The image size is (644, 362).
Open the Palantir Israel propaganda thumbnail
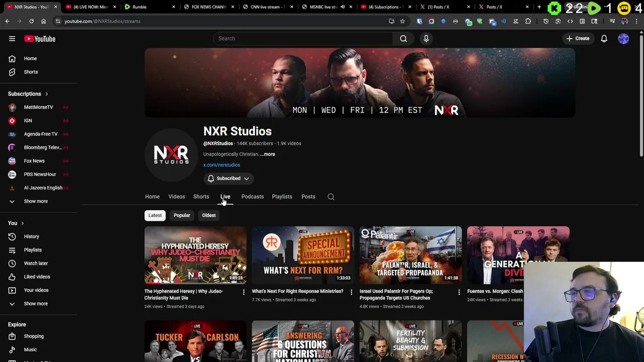click(411, 255)
